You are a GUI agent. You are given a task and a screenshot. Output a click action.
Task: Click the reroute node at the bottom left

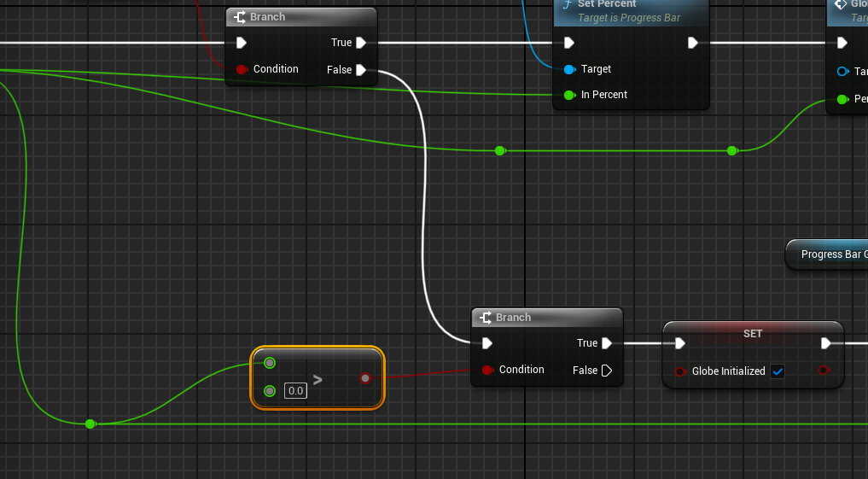90,424
